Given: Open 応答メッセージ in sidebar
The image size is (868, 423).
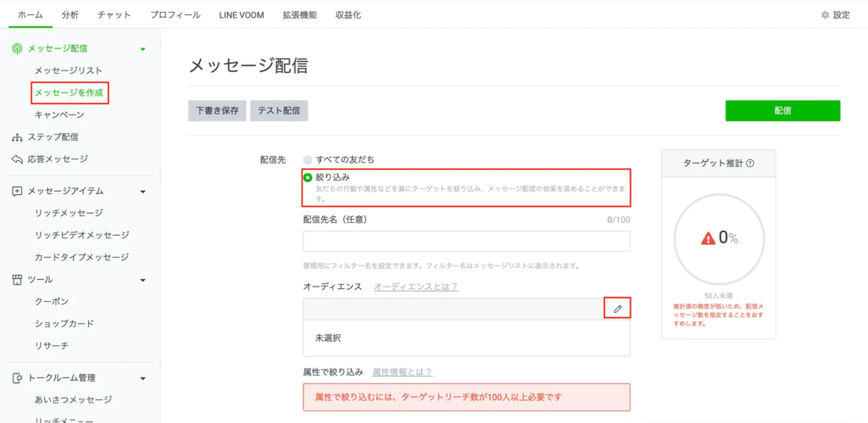Looking at the screenshot, I should [58, 159].
